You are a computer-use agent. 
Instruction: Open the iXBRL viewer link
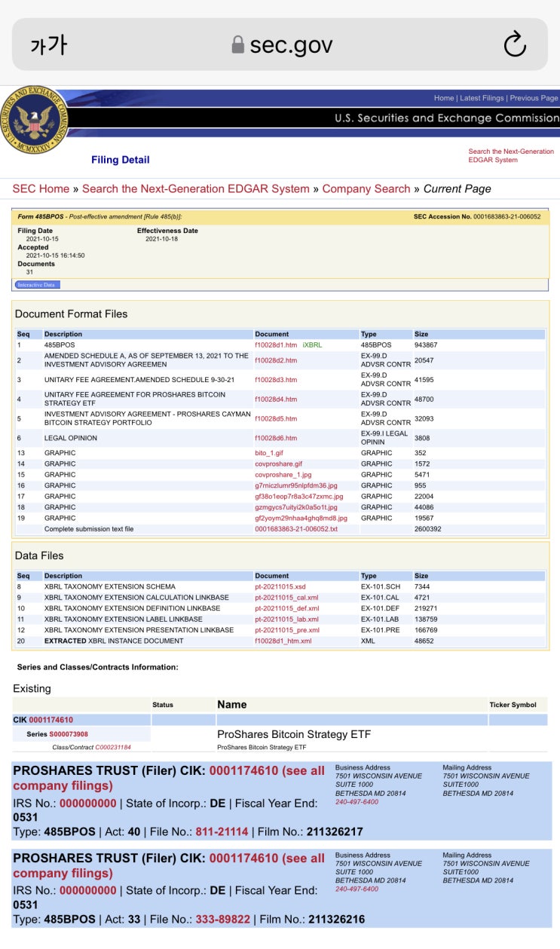click(312, 344)
